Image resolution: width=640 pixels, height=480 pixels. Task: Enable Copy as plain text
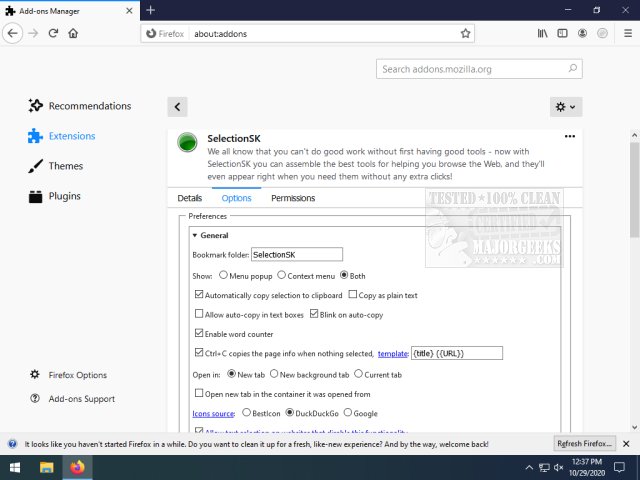353,294
